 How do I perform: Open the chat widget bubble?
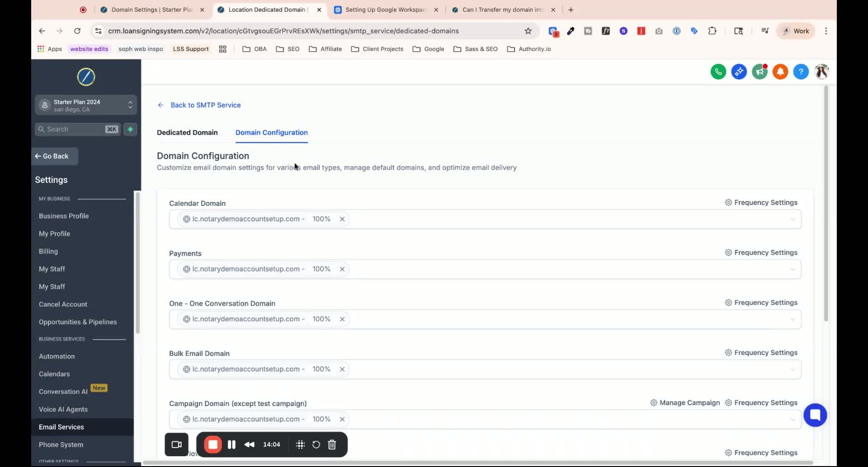pos(815,415)
